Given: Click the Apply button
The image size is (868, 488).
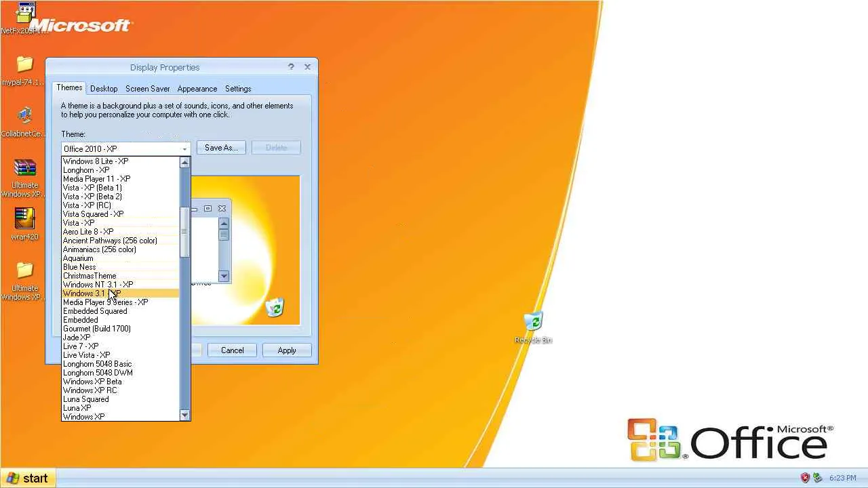Looking at the screenshot, I should 287,350.
